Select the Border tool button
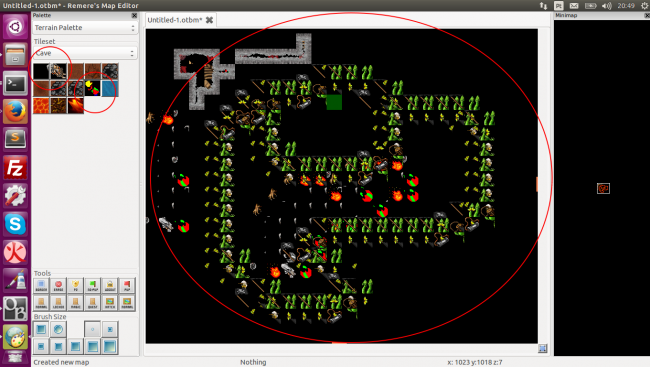The image size is (650, 367). 41,285
